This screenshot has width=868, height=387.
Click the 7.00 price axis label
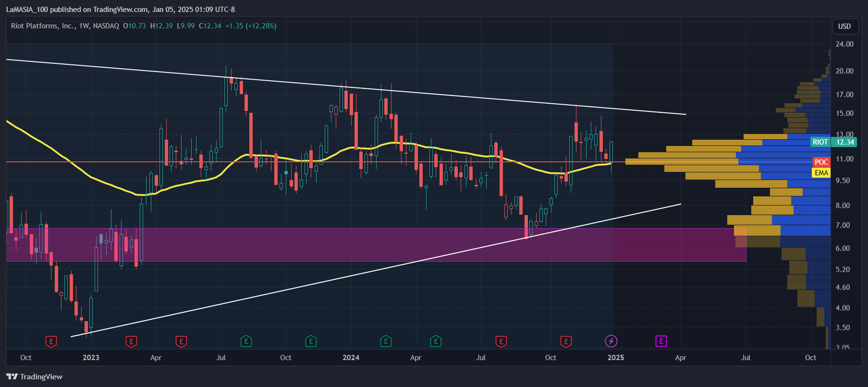click(x=843, y=225)
